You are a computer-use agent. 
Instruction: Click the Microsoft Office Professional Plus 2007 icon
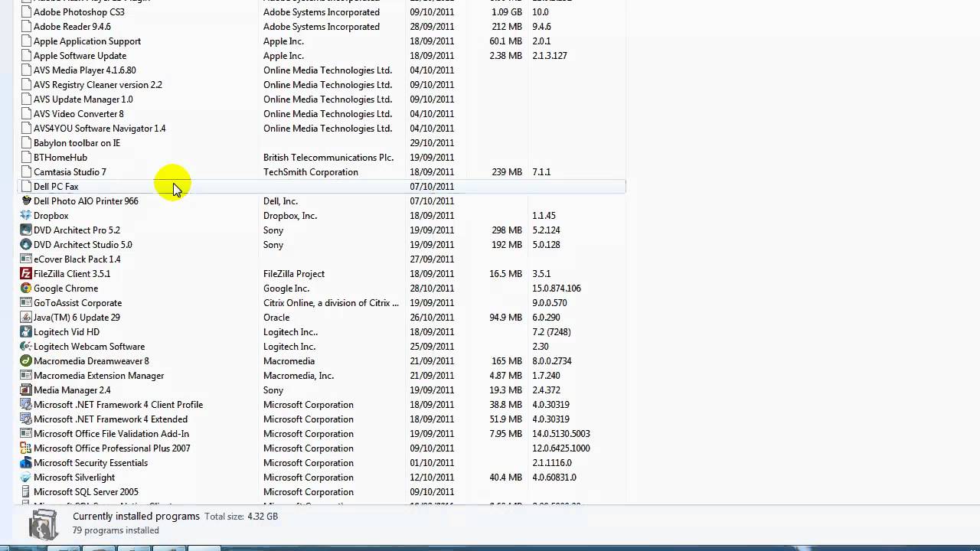tap(26, 448)
